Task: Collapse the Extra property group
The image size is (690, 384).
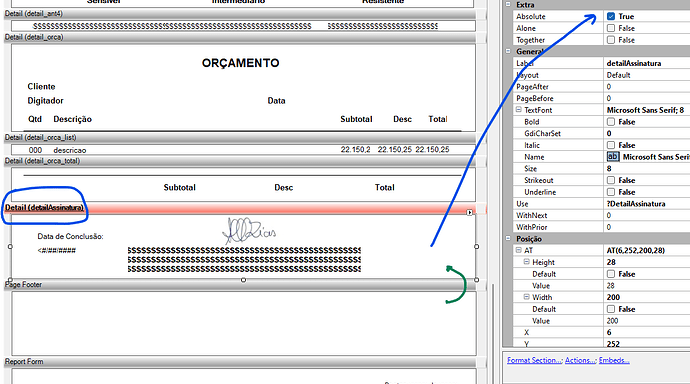Action: (x=508, y=4)
